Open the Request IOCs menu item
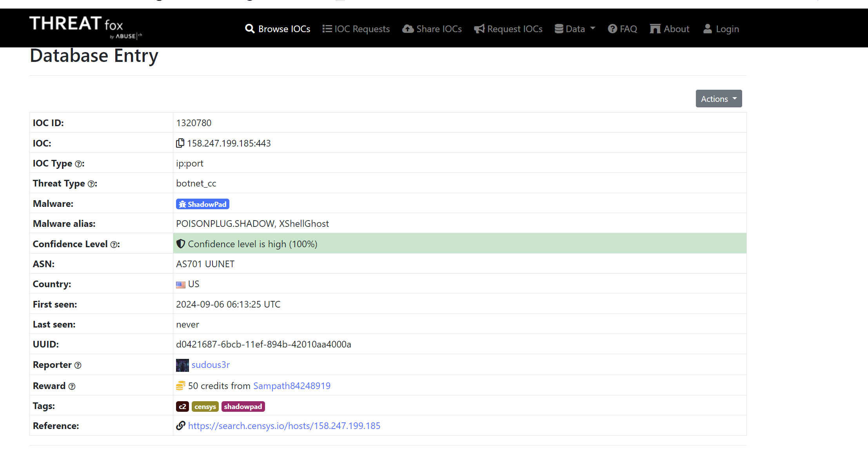This screenshot has height=449, width=868. tap(508, 29)
